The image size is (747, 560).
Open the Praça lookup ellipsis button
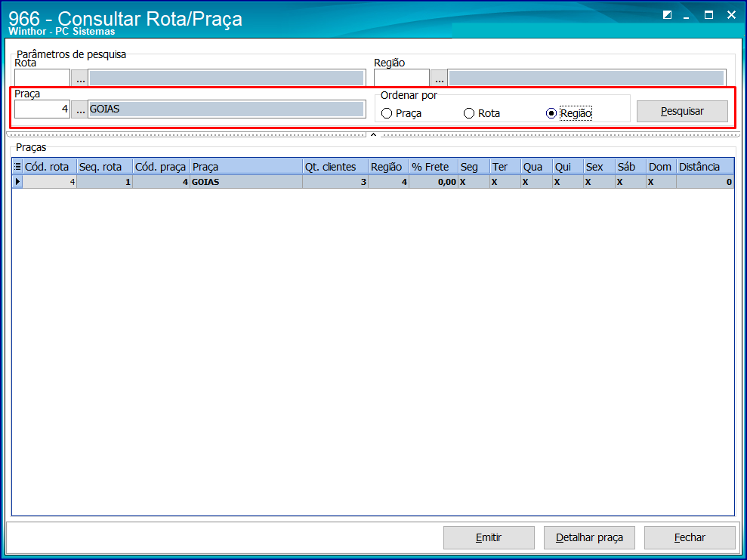(x=80, y=109)
